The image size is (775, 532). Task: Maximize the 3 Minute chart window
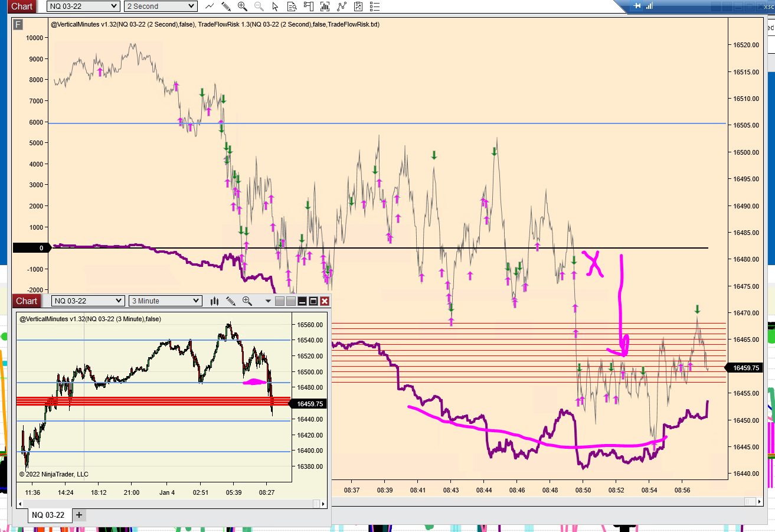(x=313, y=301)
